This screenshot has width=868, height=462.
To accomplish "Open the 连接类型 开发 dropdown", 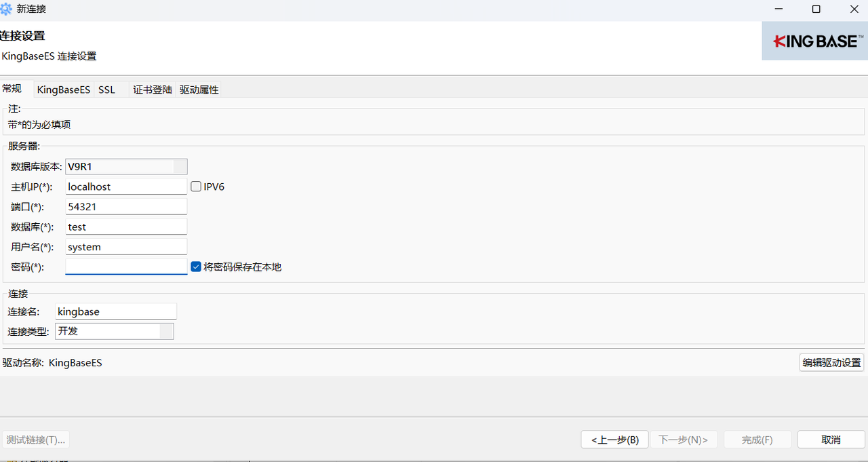I will pos(115,331).
